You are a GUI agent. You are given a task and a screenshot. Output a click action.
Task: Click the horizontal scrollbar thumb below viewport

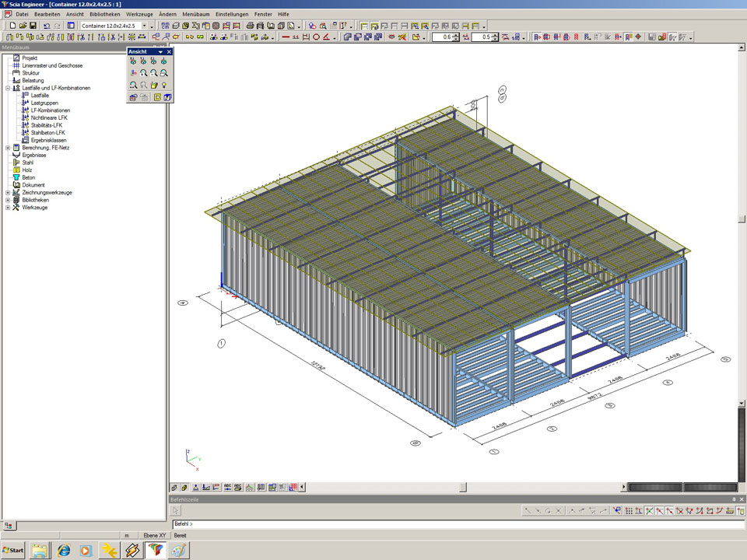click(x=462, y=488)
